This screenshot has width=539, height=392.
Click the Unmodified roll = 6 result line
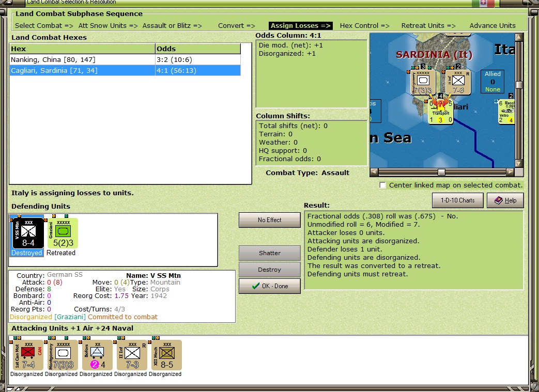364,224
